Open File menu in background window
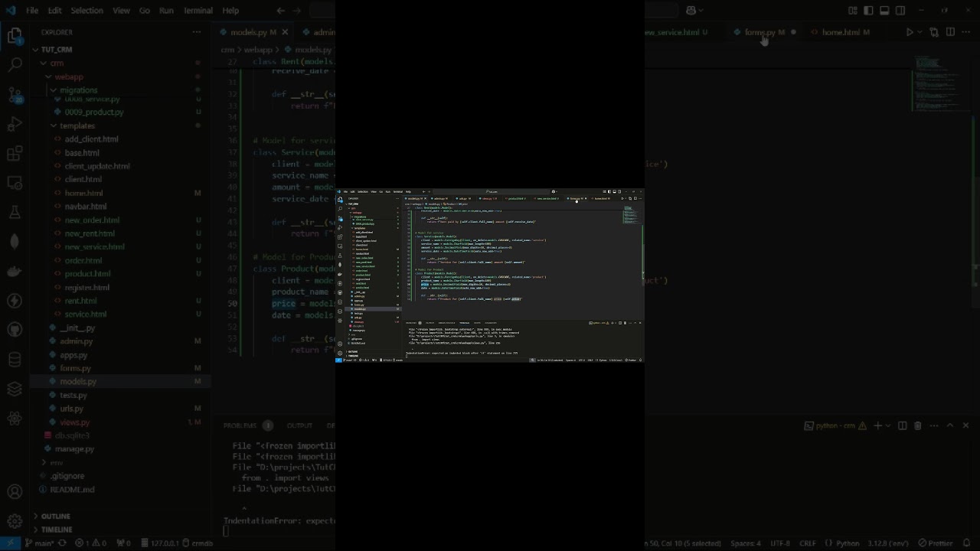Screen dimensions: 980x551 (32, 11)
